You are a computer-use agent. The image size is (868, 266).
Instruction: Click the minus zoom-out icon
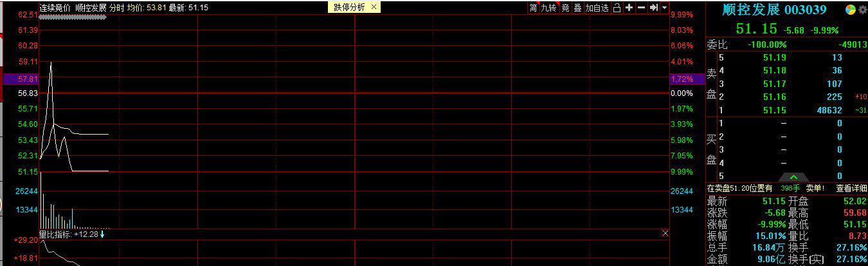[641, 8]
